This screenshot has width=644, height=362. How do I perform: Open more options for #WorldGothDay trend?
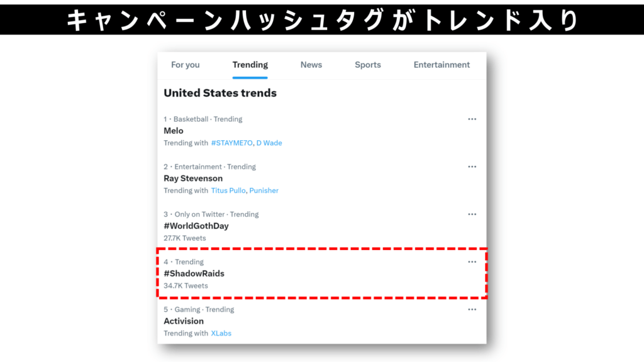(472, 214)
